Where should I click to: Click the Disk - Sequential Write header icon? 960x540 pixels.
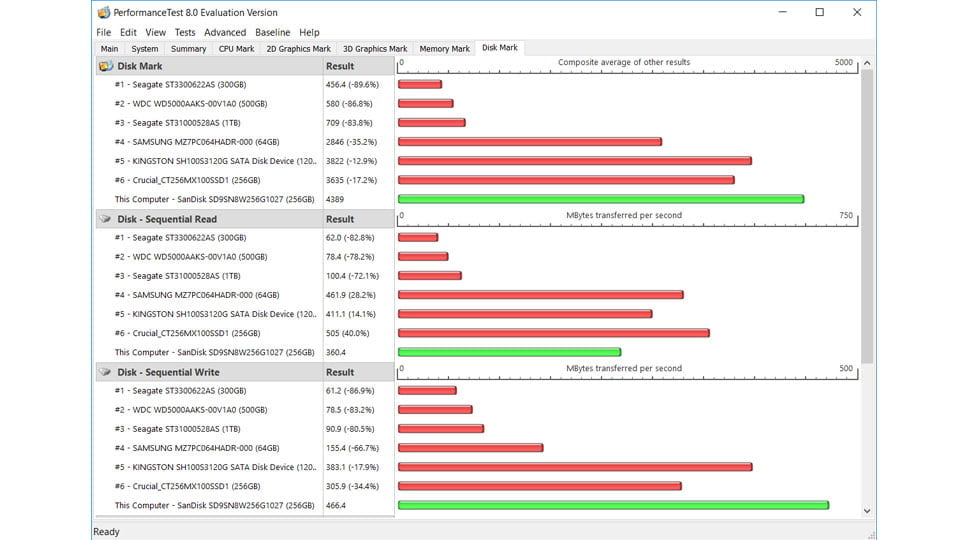105,372
